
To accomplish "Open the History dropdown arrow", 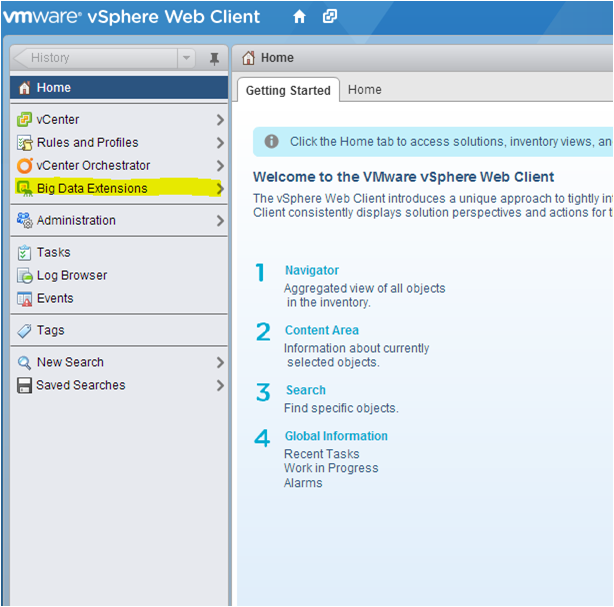I will click(186, 58).
